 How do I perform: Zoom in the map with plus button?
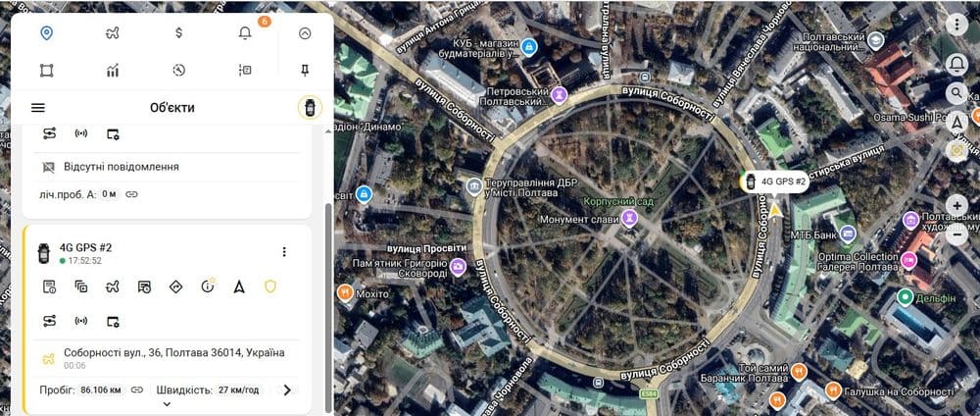coord(956,206)
